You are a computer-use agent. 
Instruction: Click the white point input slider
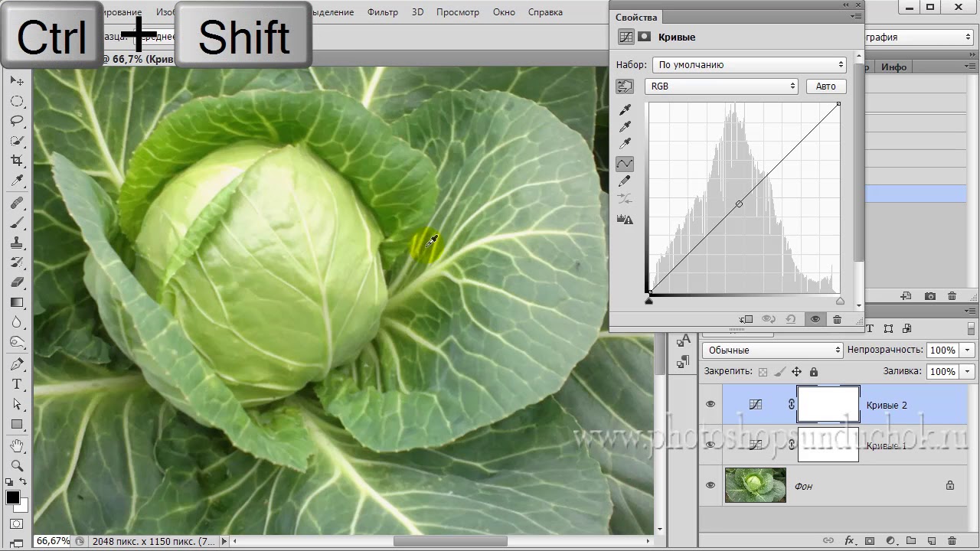[x=840, y=302]
